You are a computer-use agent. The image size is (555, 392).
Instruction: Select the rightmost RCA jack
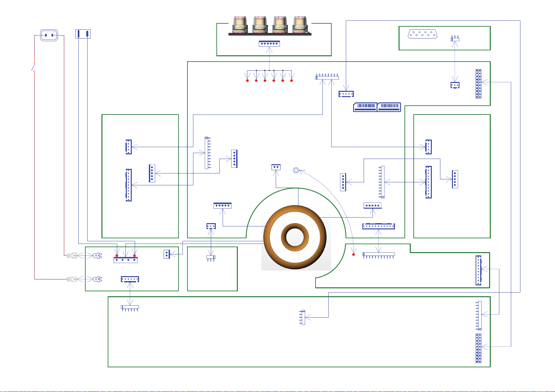300,25
